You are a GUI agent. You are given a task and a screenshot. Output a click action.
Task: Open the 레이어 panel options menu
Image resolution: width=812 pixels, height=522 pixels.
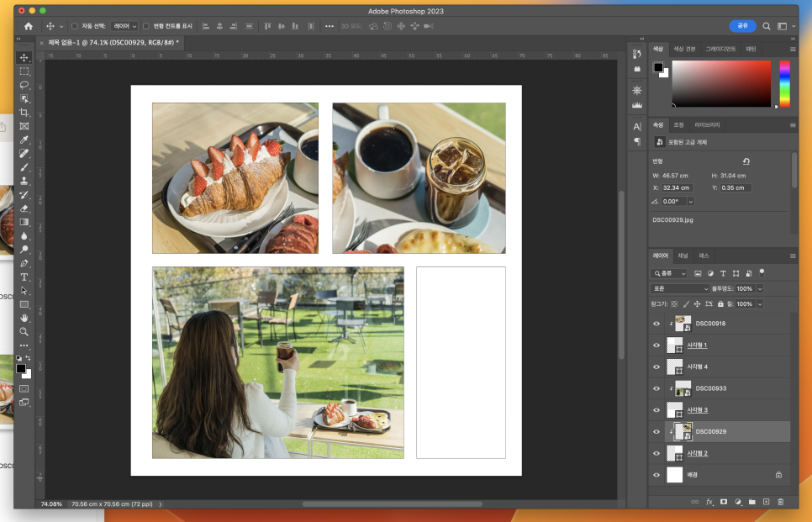point(793,256)
